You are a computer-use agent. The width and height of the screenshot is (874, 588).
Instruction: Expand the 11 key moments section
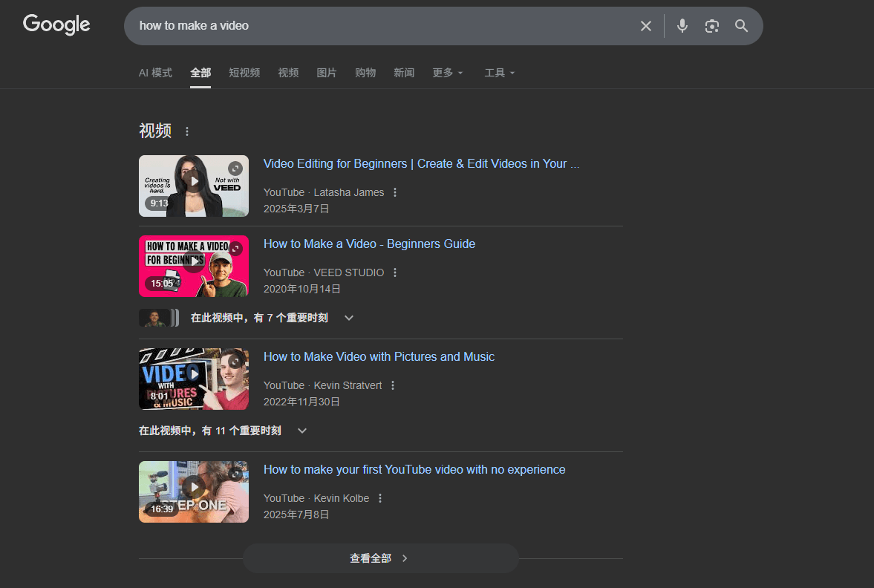302,431
